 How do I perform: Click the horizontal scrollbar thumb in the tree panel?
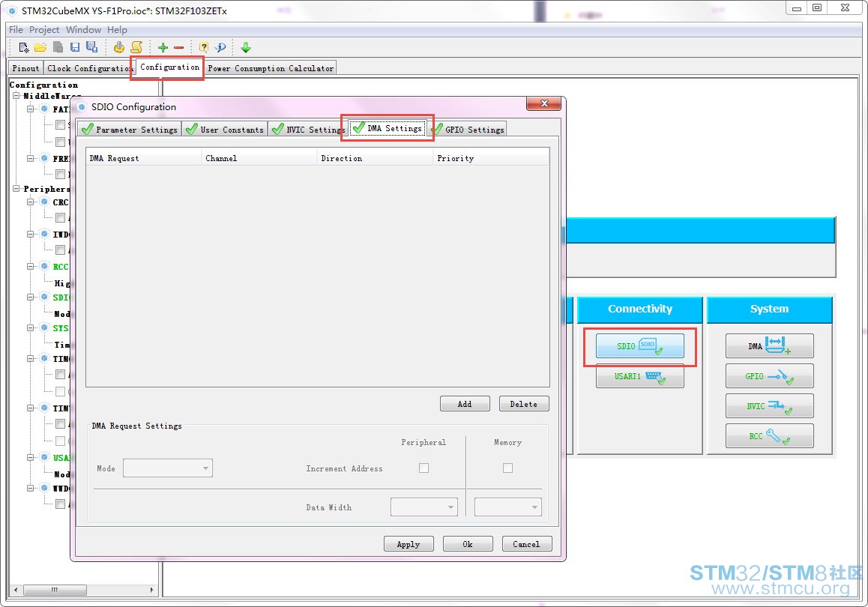tap(55, 590)
